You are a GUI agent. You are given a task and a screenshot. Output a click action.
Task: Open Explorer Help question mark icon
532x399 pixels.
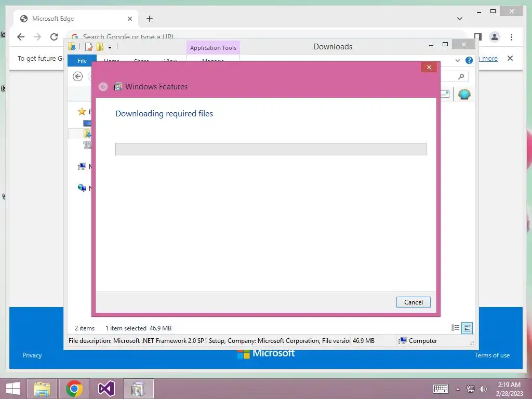pos(469,60)
